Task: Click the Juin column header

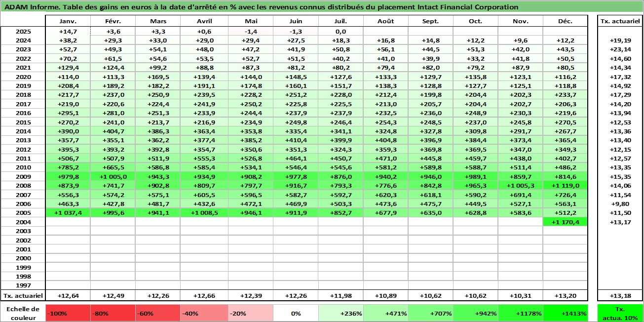Action: [x=296, y=21]
